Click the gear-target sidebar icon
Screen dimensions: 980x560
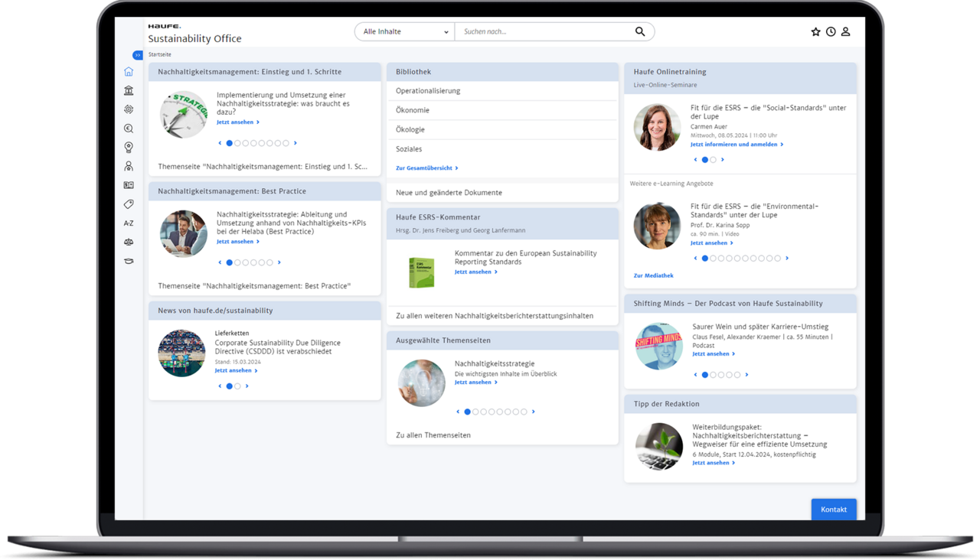coord(129,109)
